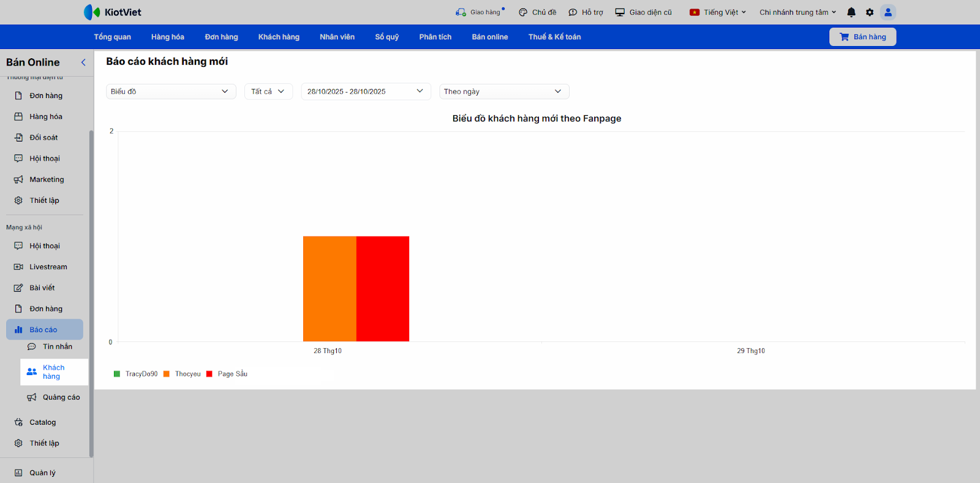The width and height of the screenshot is (980, 483).
Task: Open the date range 28/10/2025 dropdown
Action: click(x=366, y=91)
